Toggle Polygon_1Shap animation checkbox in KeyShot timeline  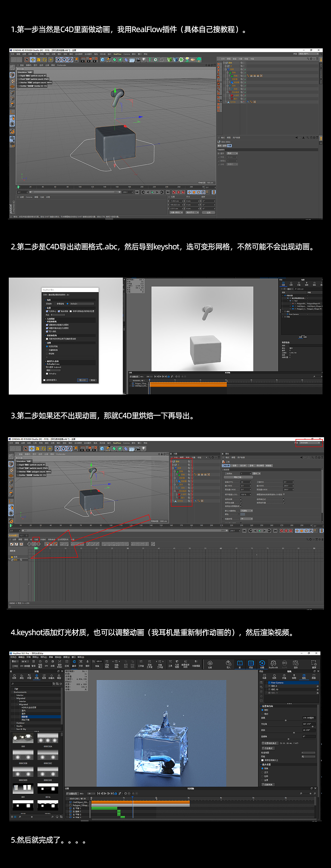(70, 805)
